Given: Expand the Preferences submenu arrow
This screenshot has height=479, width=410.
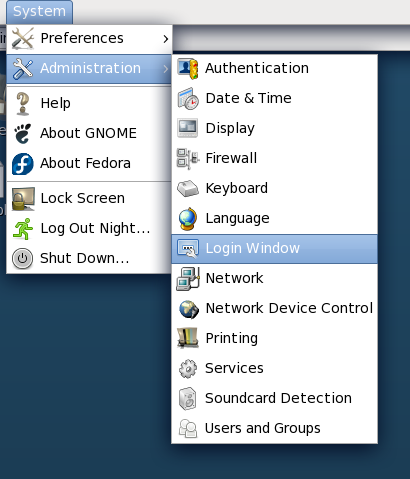Looking at the screenshot, I should pos(166,39).
